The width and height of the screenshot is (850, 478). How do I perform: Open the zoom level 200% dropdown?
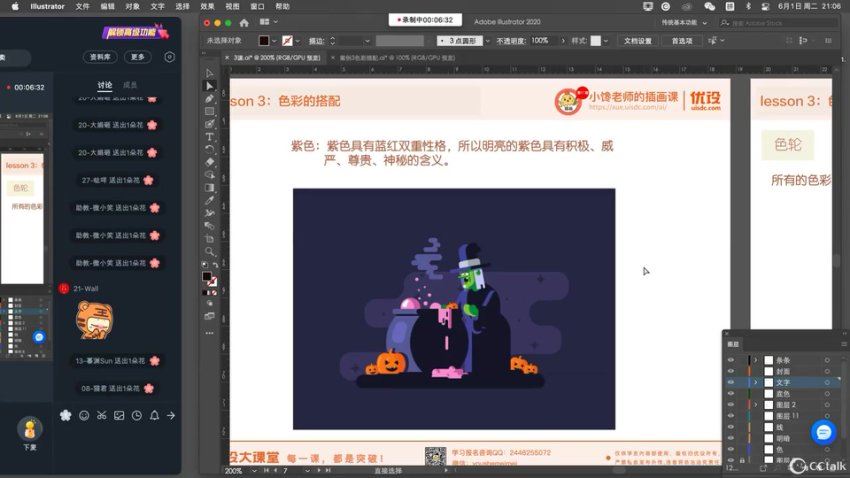tap(254, 471)
